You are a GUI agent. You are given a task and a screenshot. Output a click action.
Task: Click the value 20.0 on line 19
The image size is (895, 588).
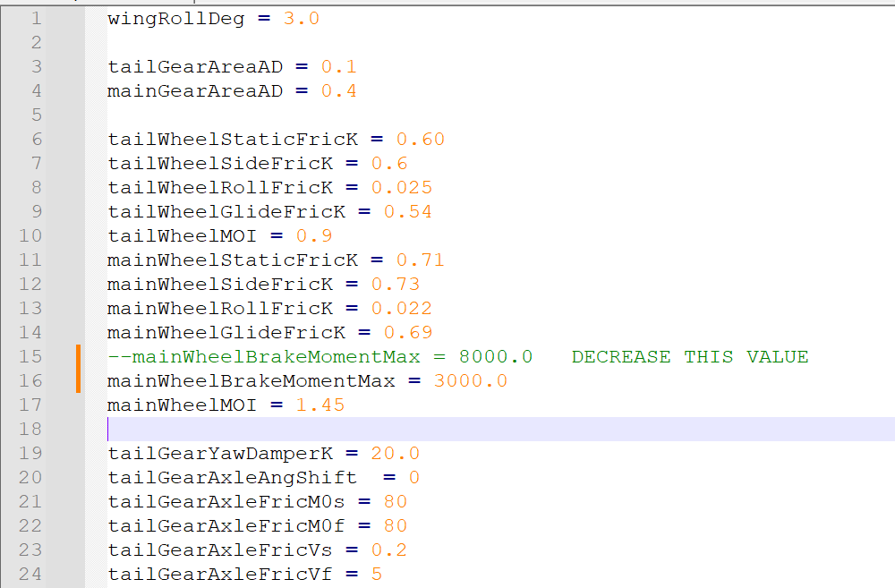pyautogui.click(x=396, y=453)
